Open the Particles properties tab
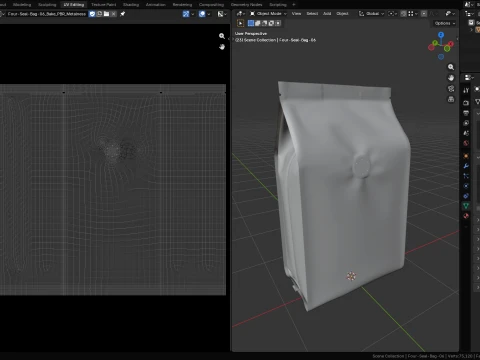Image resolution: width=480 pixels, height=360 pixels. (x=466, y=176)
